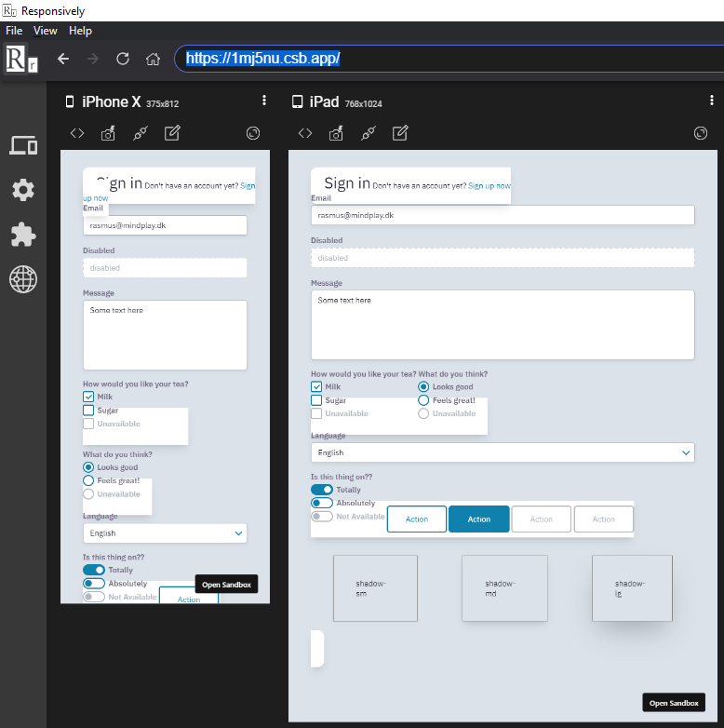724x728 pixels.
Task: Click iPad rotate icon
Action: [701, 133]
